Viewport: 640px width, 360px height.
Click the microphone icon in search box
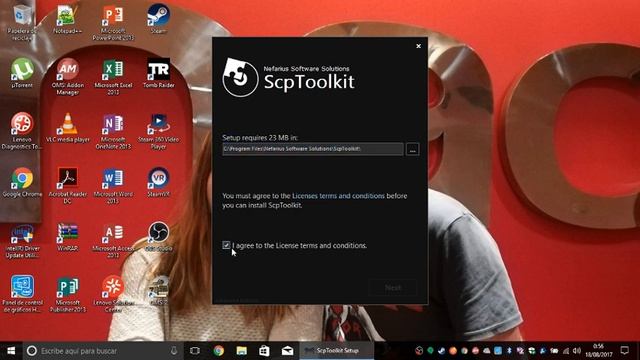pyautogui.click(x=174, y=351)
